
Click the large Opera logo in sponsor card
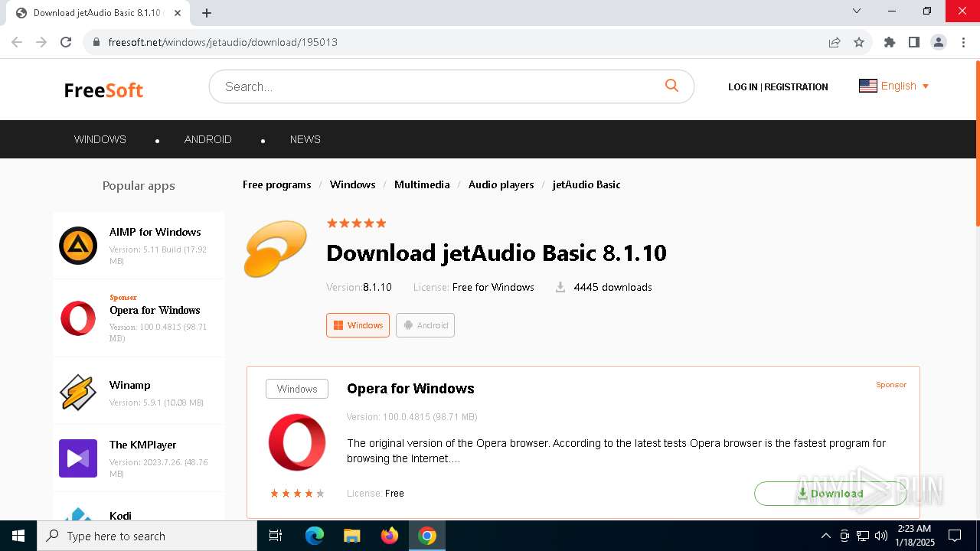(x=297, y=442)
